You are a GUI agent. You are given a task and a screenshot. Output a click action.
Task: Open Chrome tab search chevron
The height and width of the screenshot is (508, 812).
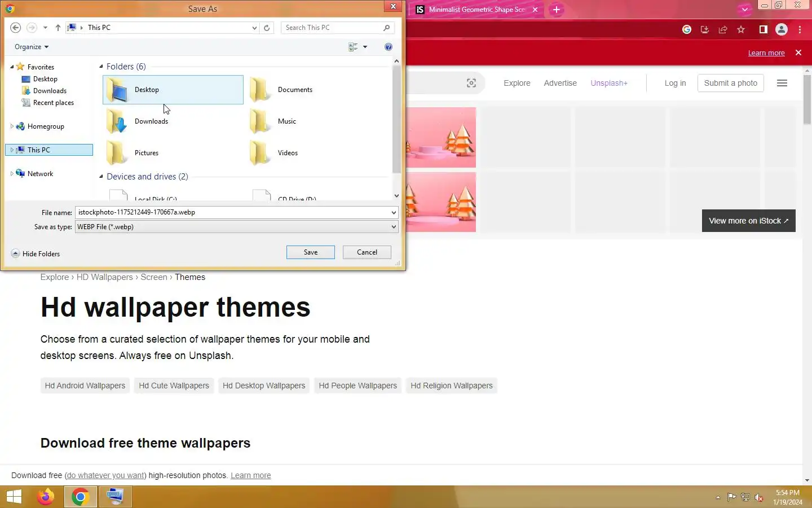(x=745, y=9)
